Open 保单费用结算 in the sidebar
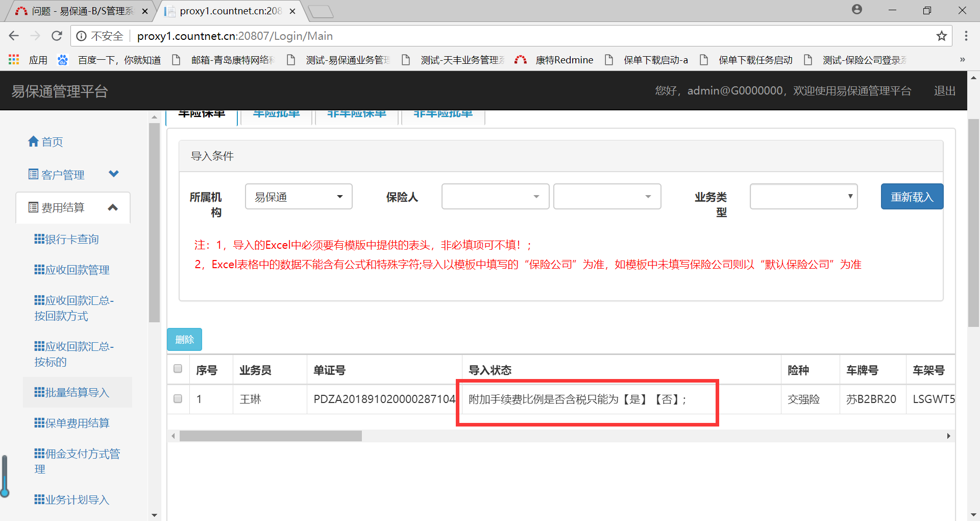980x521 pixels. pyautogui.click(x=72, y=423)
